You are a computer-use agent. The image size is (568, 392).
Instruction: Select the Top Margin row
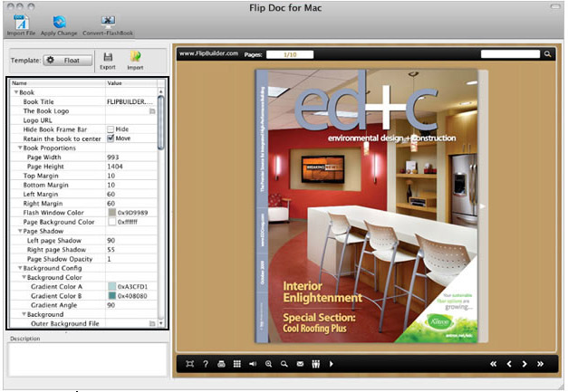pos(83,176)
